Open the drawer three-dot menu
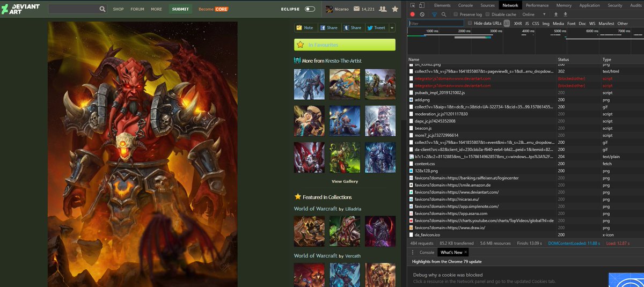The image size is (644, 287). (x=412, y=252)
